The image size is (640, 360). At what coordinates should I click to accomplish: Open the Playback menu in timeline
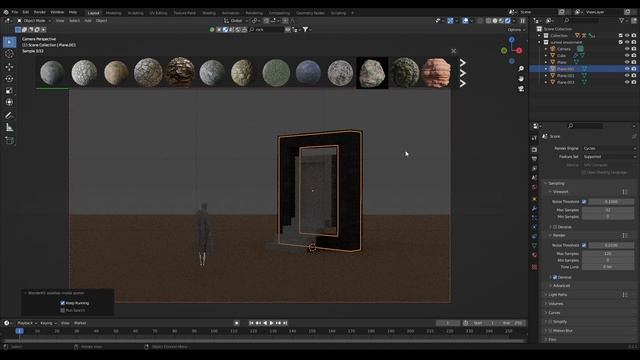coord(27,323)
